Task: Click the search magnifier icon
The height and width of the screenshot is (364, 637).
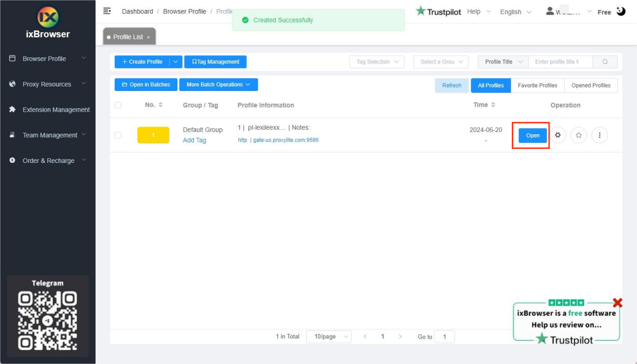Action: 605,62
